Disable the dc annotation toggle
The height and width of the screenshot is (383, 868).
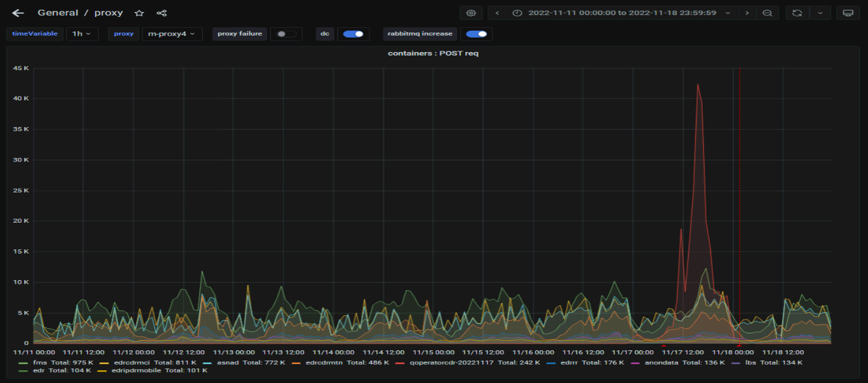[353, 34]
